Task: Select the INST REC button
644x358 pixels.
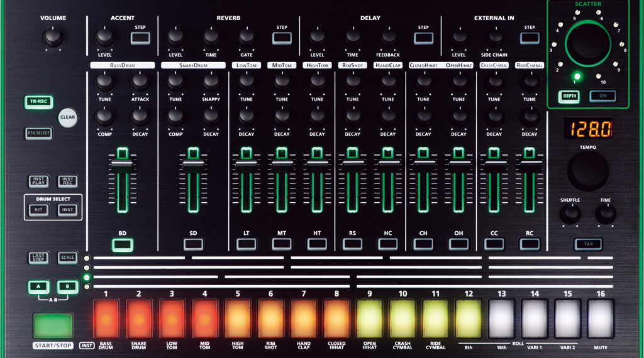Action: pos(68,181)
